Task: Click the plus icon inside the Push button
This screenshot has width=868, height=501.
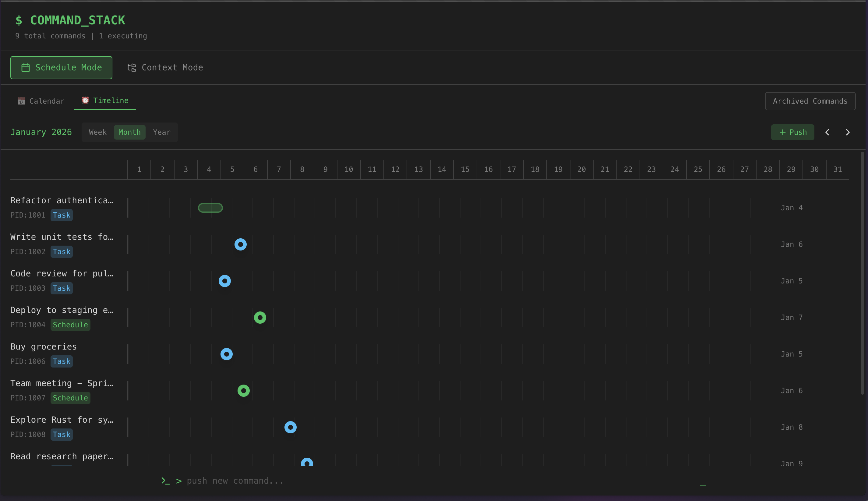Action: tap(782, 132)
